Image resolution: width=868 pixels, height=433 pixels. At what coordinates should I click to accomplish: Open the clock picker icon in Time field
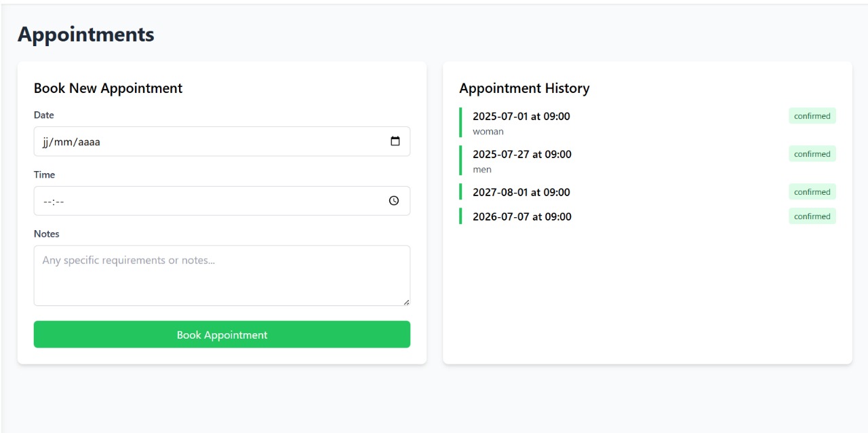394,201
